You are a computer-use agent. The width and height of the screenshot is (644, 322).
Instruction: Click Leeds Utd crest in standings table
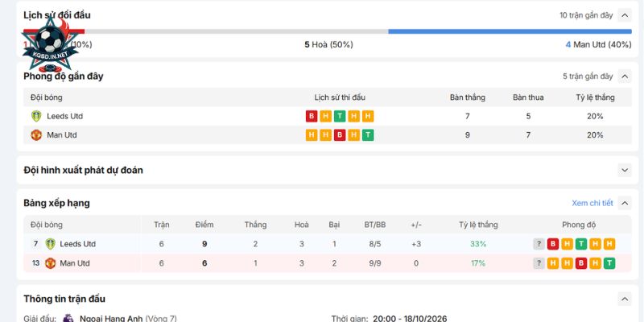point(50,244)
